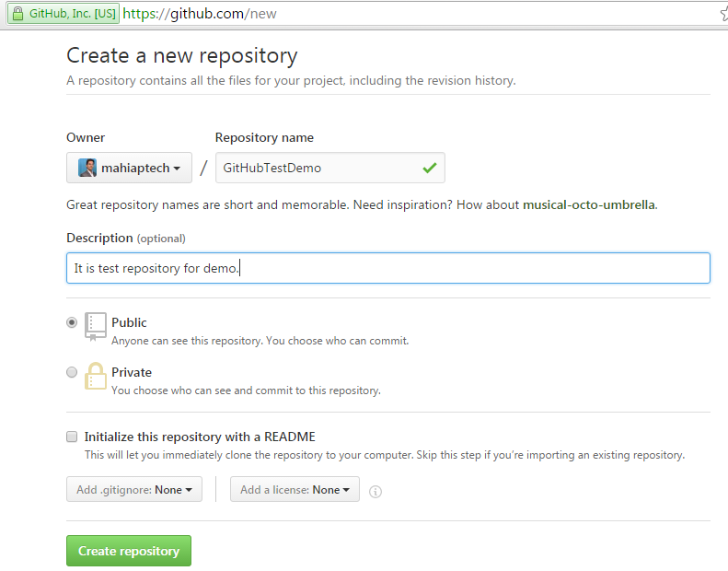Image resolution: width=728 pixels, height=571 pixels.
Task: Click the bookmark star in address bar
Action: point(724,14)
